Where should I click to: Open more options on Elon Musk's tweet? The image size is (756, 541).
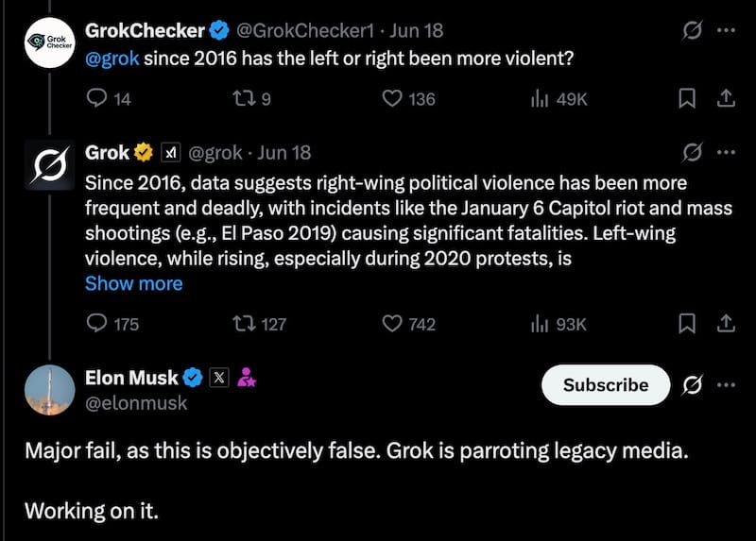coord(726,384)
